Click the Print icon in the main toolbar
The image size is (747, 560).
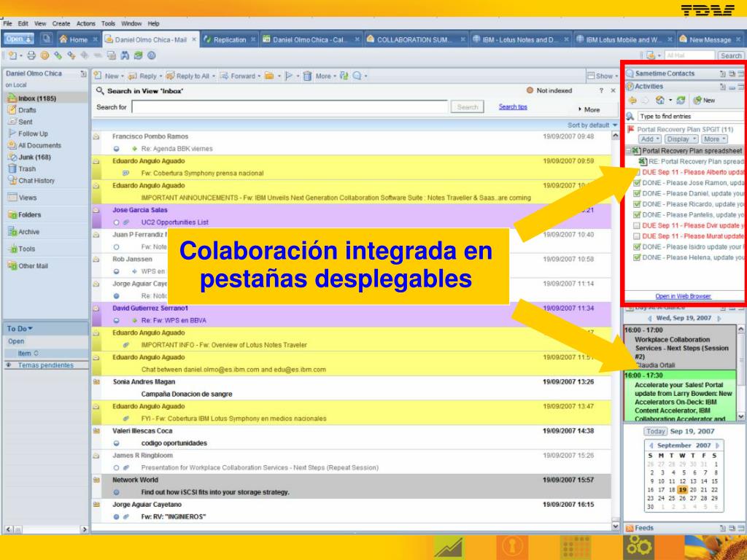pos(31,55)
